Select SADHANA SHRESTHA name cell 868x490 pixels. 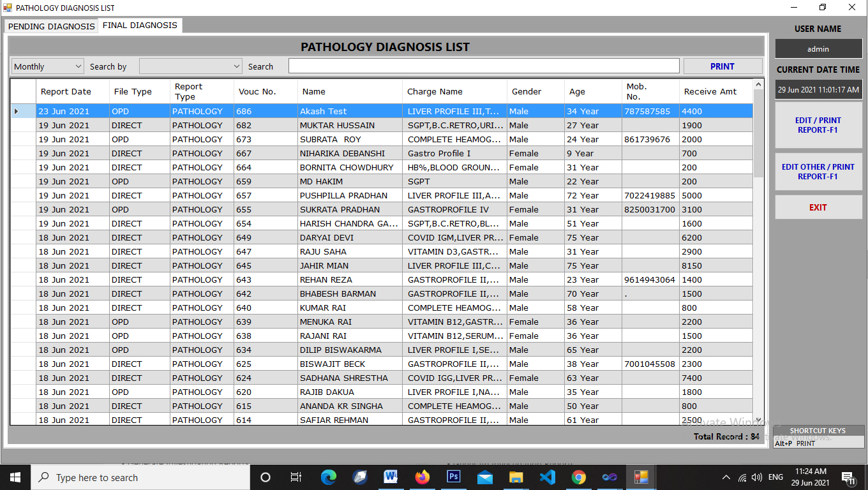tap(350, 378)
